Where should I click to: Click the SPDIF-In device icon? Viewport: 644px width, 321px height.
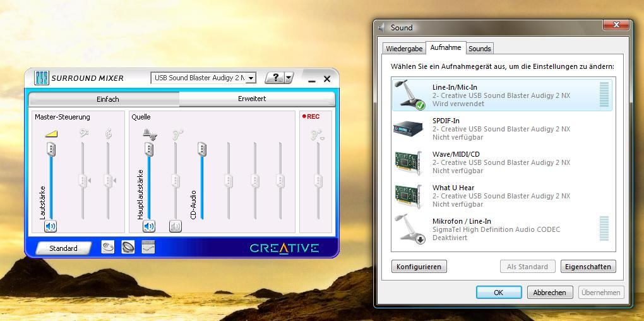(408, 129)
